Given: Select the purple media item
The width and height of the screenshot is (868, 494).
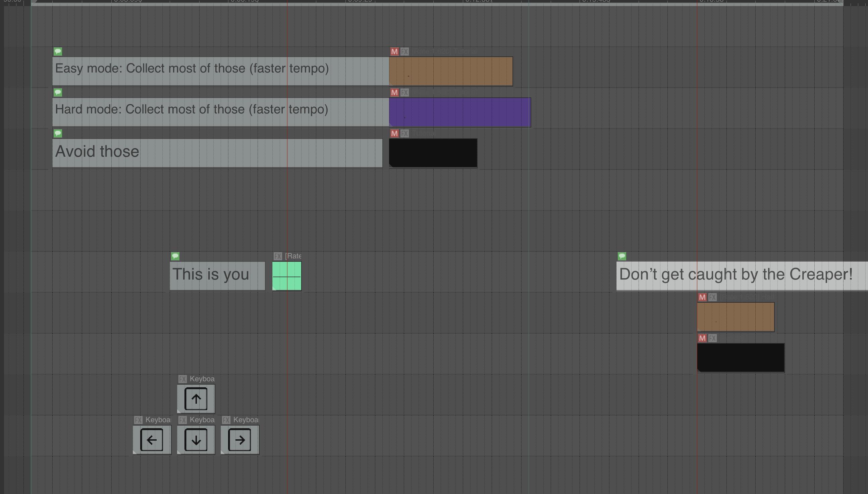Looking at the screenshot, I should click(x=460, y=112).
